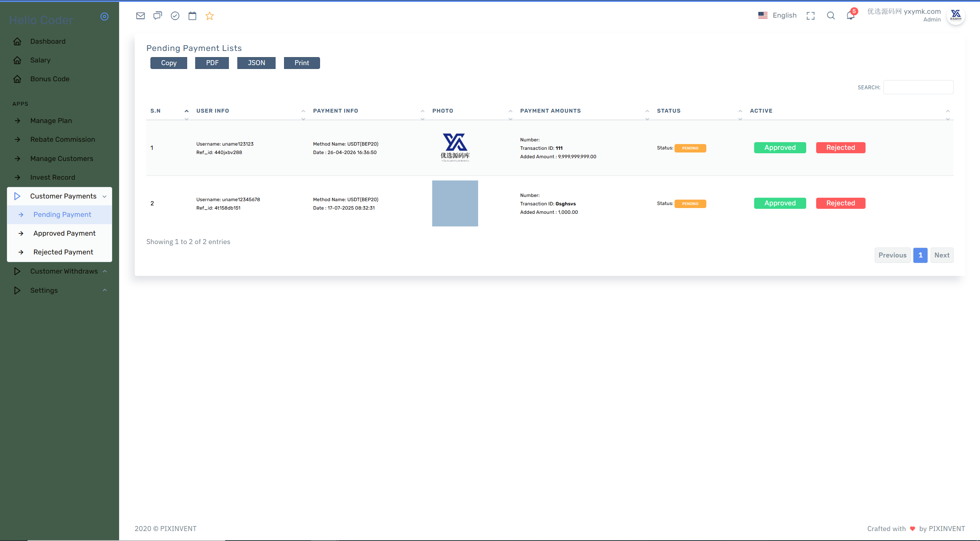980x541 pixels.
Task: Click the Dashboard home icon
Action: (x=17, y=41)
